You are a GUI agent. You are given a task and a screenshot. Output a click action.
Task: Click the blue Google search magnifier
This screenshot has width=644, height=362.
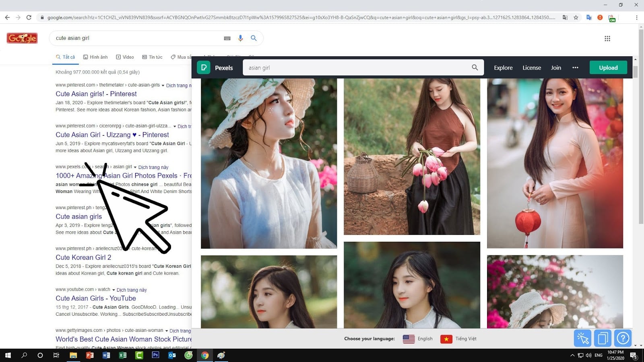point(254,38)
